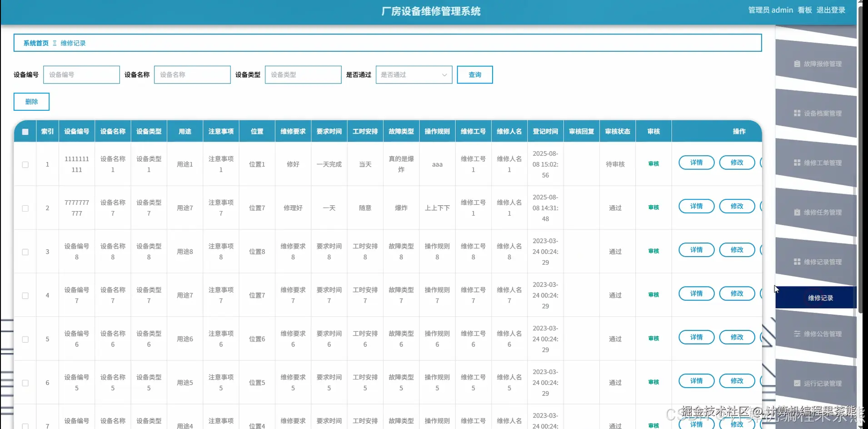Viewport: 868px width, 429px height.
Task: Select 维修记录 in the sidebar
Action: (816, 298)
